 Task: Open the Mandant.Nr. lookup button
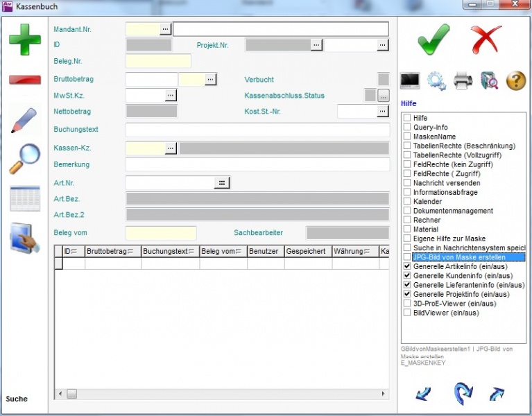click(x=165, y=29)
